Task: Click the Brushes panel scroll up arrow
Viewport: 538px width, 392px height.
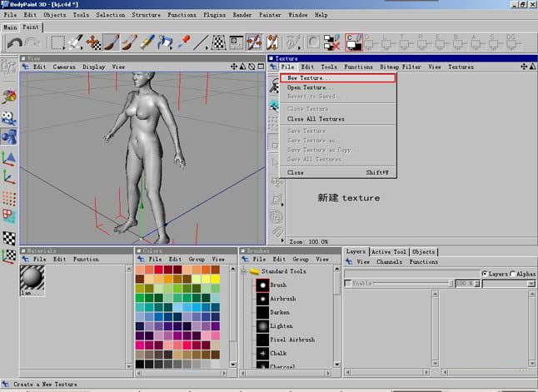Action: coord(337,269)
